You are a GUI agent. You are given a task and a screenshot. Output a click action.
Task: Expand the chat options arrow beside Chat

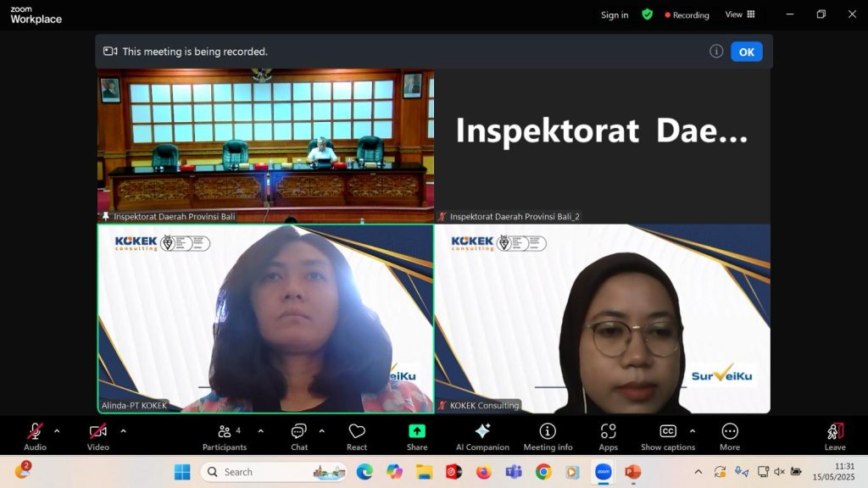[321, 431]
